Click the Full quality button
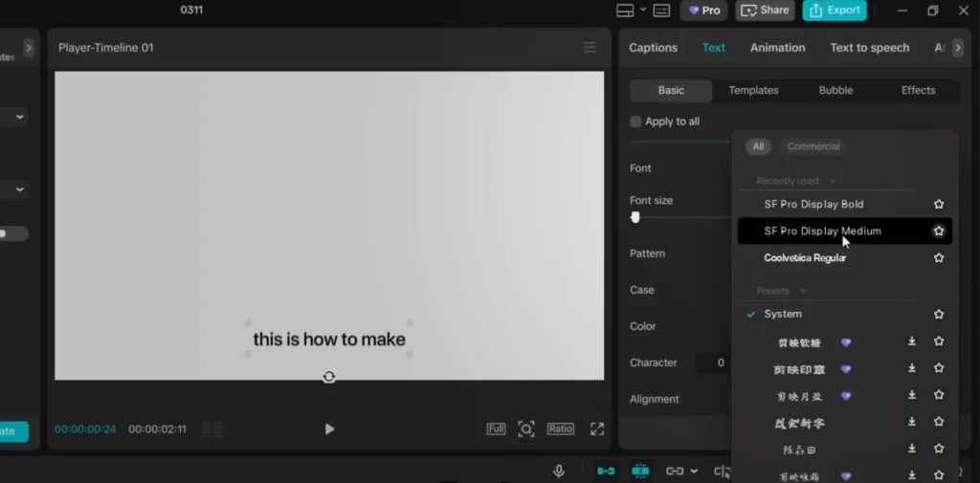The width and height of the screenshot is (980, 483). coord(497,428)
